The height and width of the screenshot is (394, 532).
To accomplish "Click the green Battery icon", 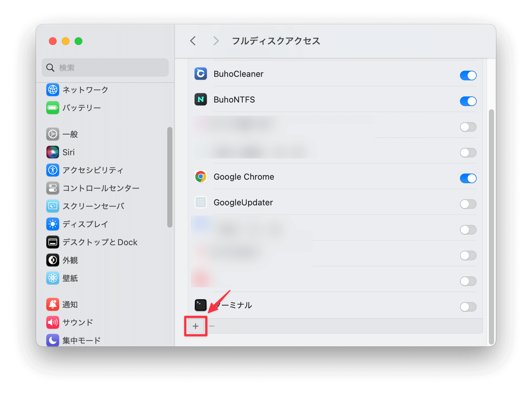I will (x=53, y=108).
